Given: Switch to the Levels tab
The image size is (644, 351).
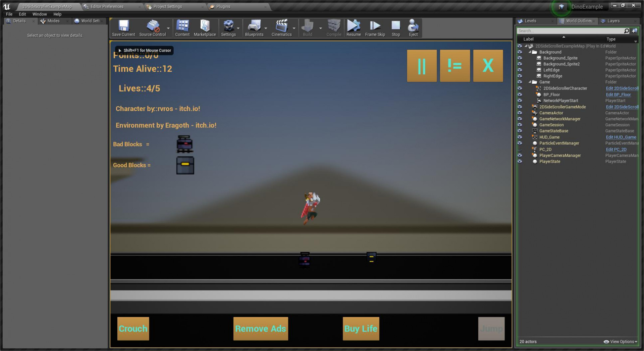Looking at the screenshot, I should 530,21.
